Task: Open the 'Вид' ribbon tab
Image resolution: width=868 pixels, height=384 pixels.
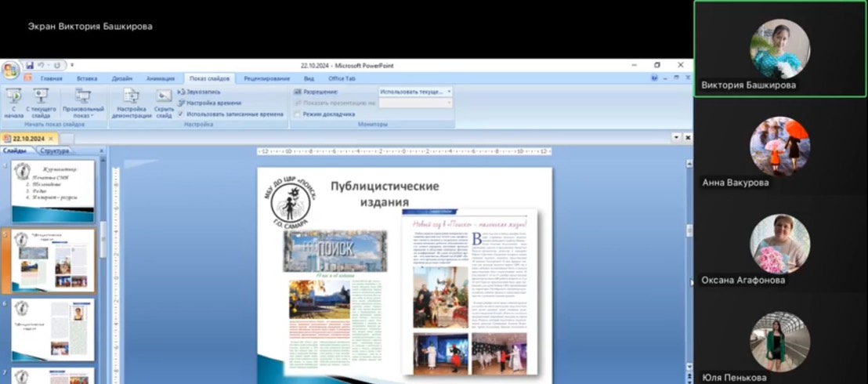Action: point(309,78)
